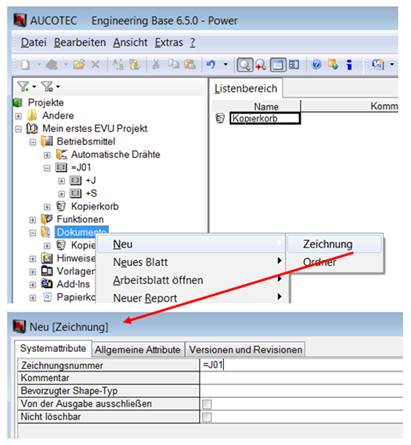Expand the +J node
The width and height of the screenshot is (411, 445).
coord(61,181)
